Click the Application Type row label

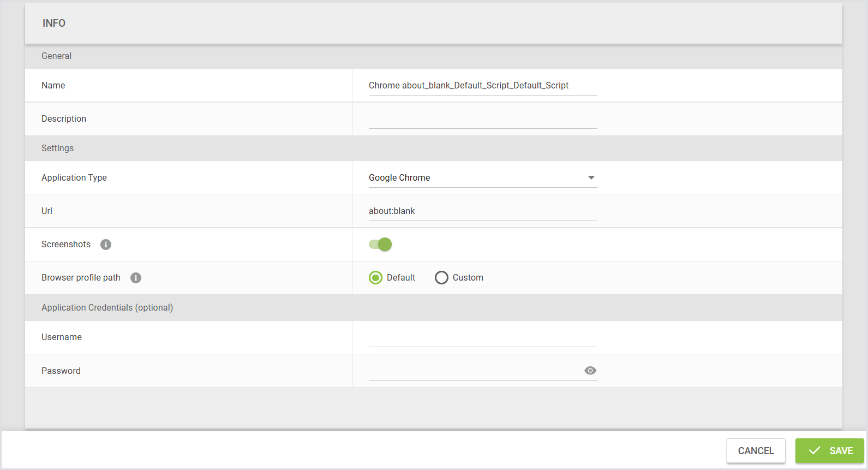[x=74, y=178]
